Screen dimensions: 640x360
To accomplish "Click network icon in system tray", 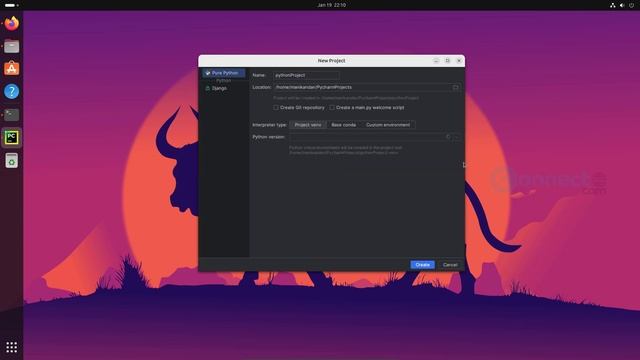I will pos(613,5).
